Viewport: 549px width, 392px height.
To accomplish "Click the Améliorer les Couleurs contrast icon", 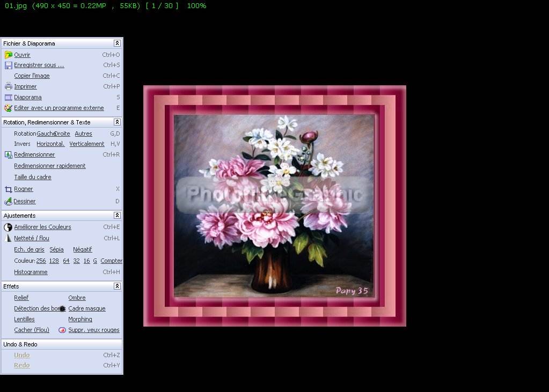I will click(8, 227).
